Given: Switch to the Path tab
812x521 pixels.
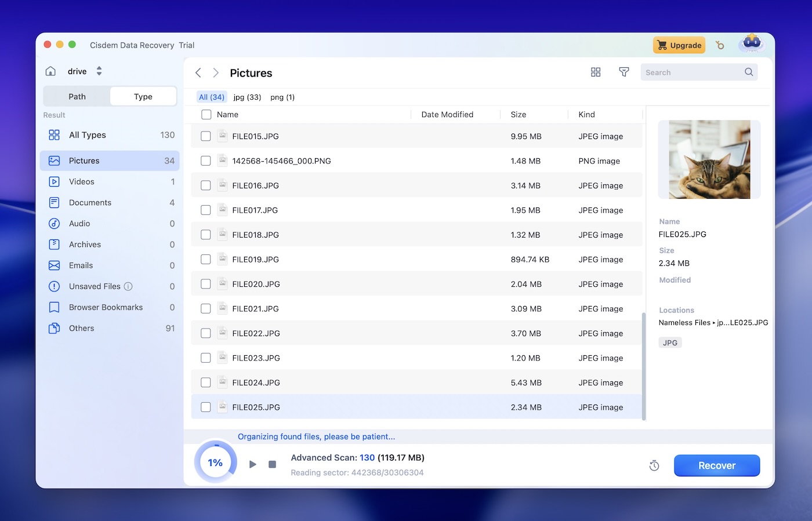Looking at the screenshot, I should [77, 97].
